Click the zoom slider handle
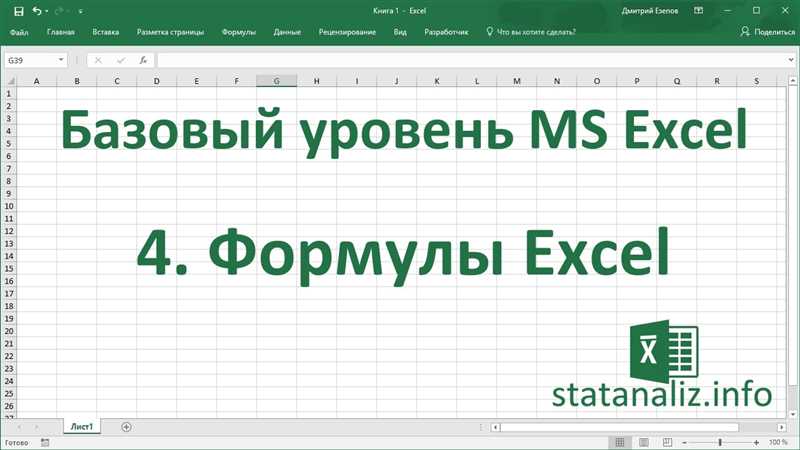Viewport: 800px width, 450px height. (x=720, y=442)
